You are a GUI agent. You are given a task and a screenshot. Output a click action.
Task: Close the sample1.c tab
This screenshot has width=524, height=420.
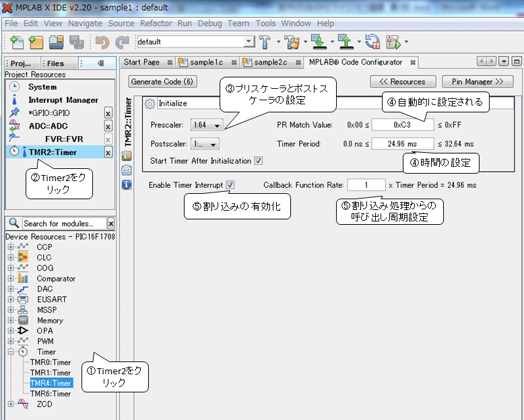(x=234, y=63)
